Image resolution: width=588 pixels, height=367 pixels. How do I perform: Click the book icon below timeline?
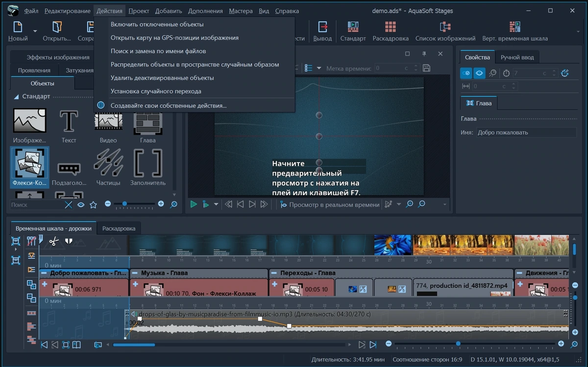(76, 345)
